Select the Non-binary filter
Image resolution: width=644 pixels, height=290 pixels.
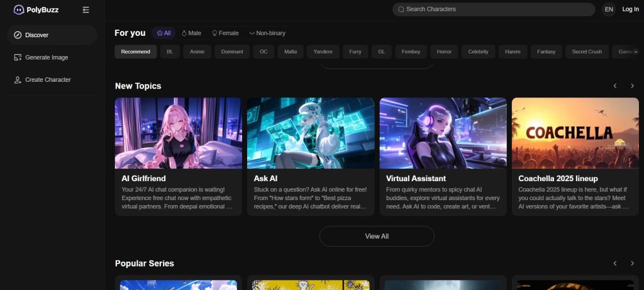[x=267, y=33]
